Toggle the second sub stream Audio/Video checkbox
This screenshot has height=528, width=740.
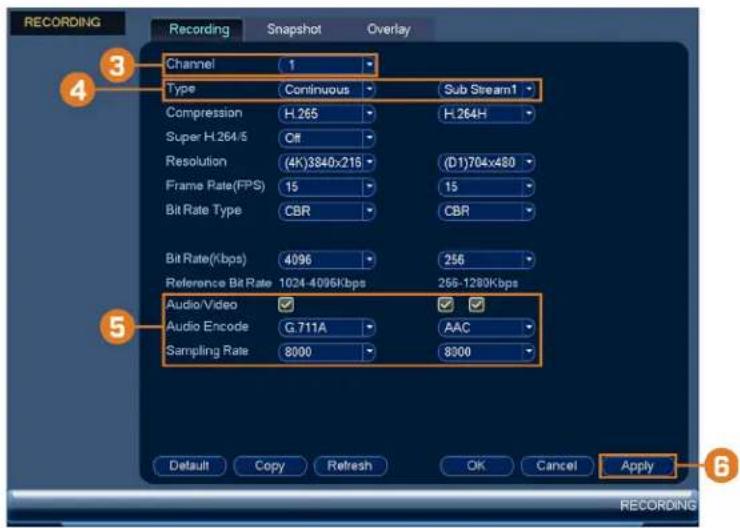coord(477,305)
